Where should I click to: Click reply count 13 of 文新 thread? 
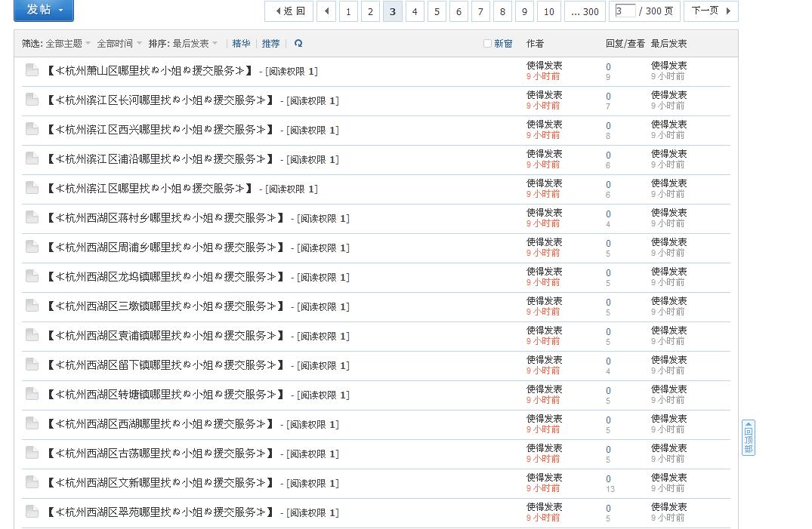coord(609,488)
